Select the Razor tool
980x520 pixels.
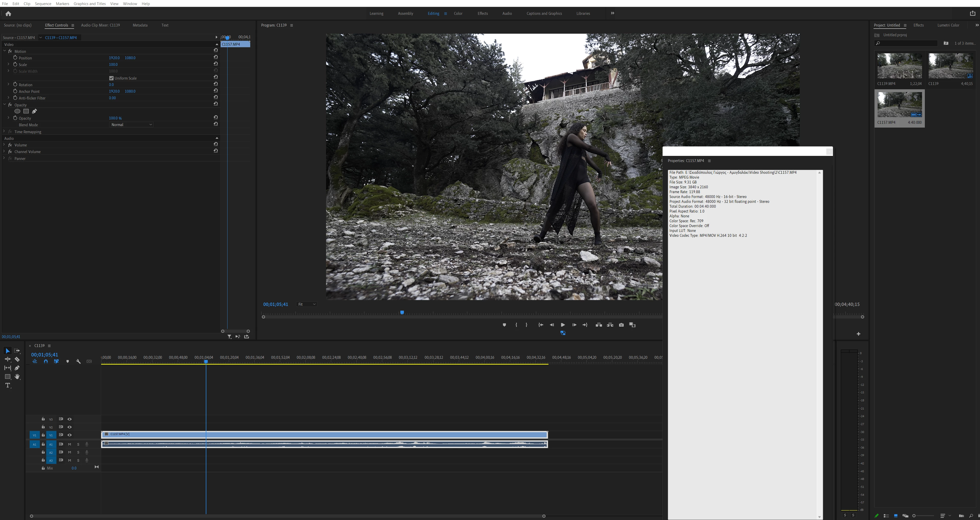17,359
